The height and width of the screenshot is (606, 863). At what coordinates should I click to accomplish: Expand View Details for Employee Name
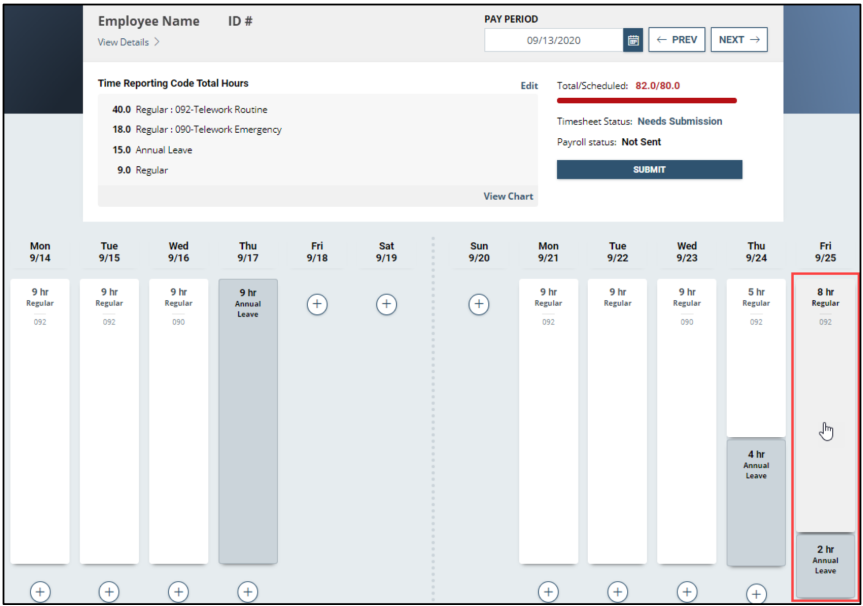click(x=124, y=42)
